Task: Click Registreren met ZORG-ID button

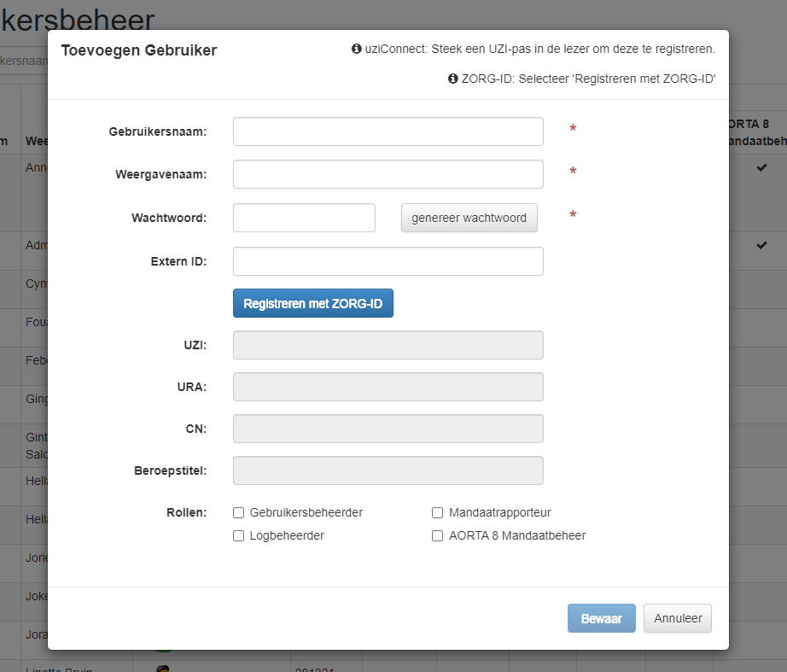Action: pos(312,303)
